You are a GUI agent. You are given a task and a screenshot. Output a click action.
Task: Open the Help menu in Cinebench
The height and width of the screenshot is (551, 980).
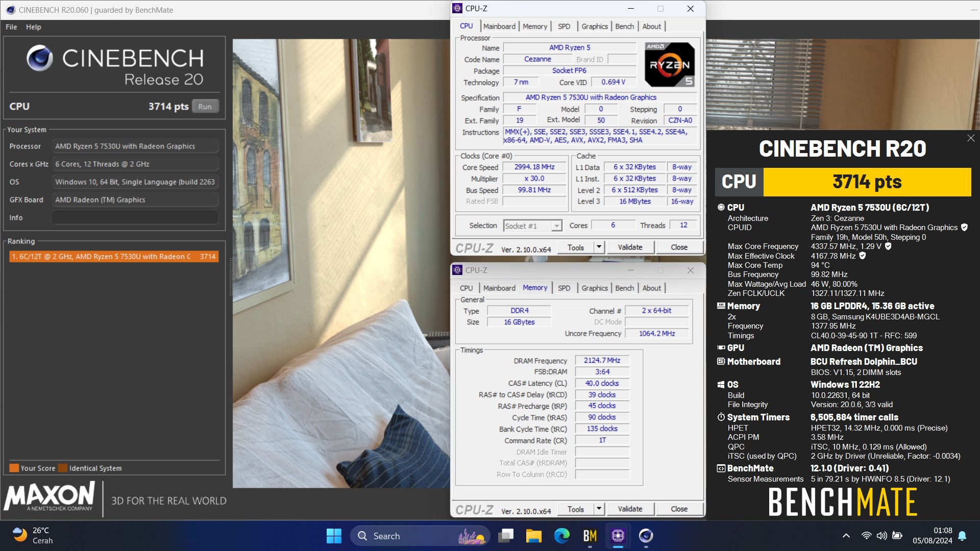click(34, 27)
